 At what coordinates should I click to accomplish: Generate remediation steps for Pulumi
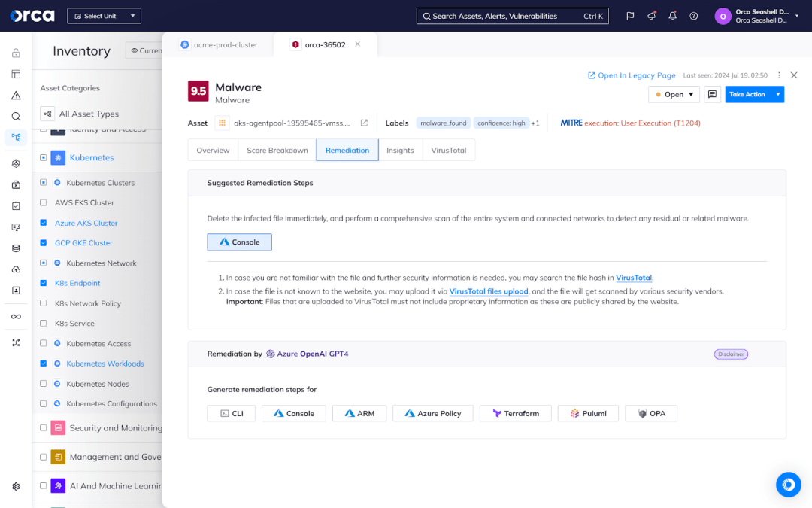click(x=588, y=414)
